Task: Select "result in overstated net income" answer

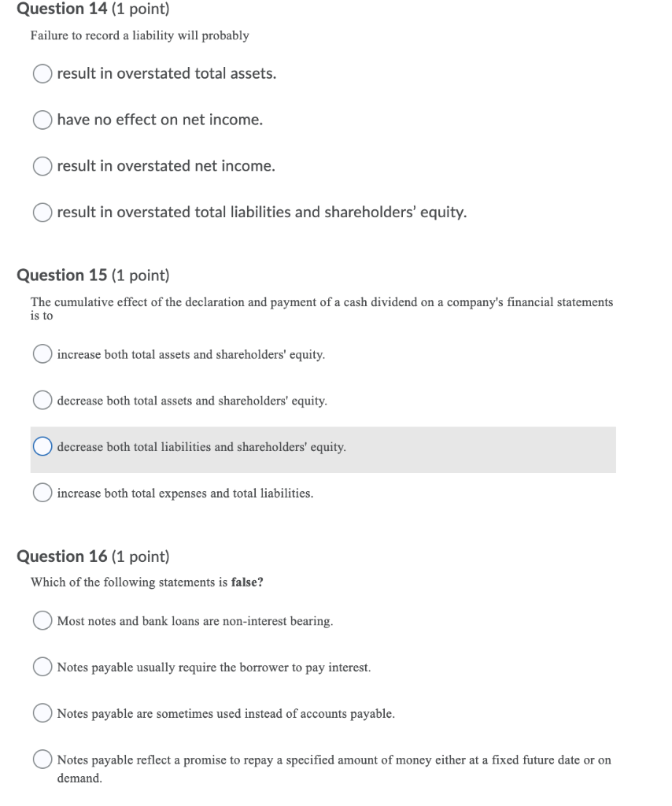Action: click(42, 166)
